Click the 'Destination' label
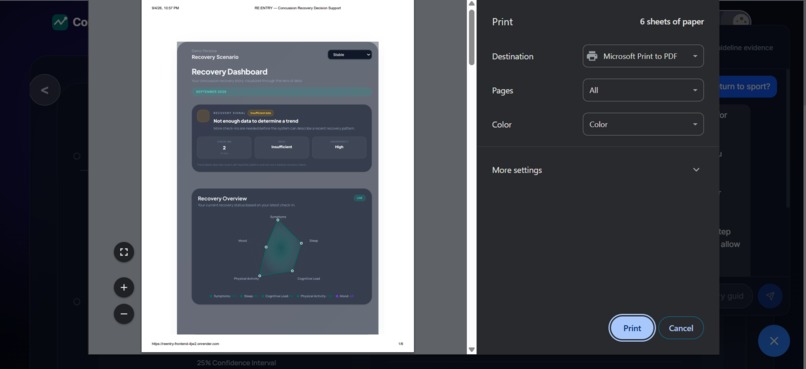 pyautogui.click(x=512, y=57)
